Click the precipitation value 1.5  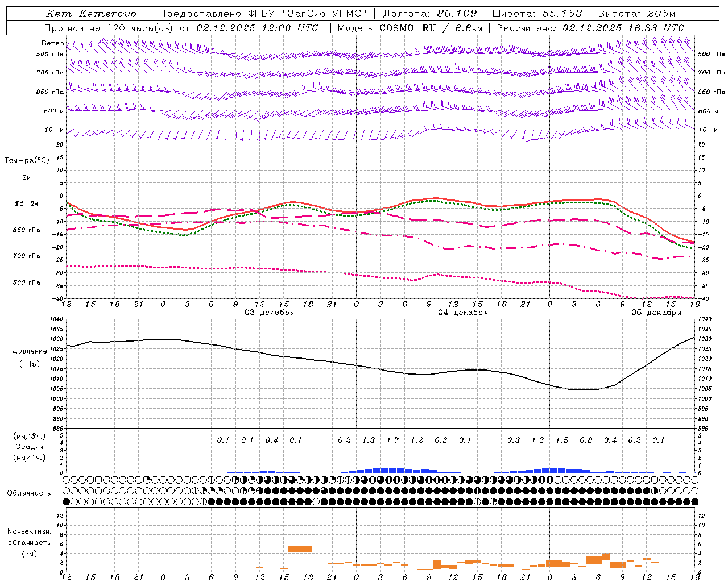click(562, 440)
